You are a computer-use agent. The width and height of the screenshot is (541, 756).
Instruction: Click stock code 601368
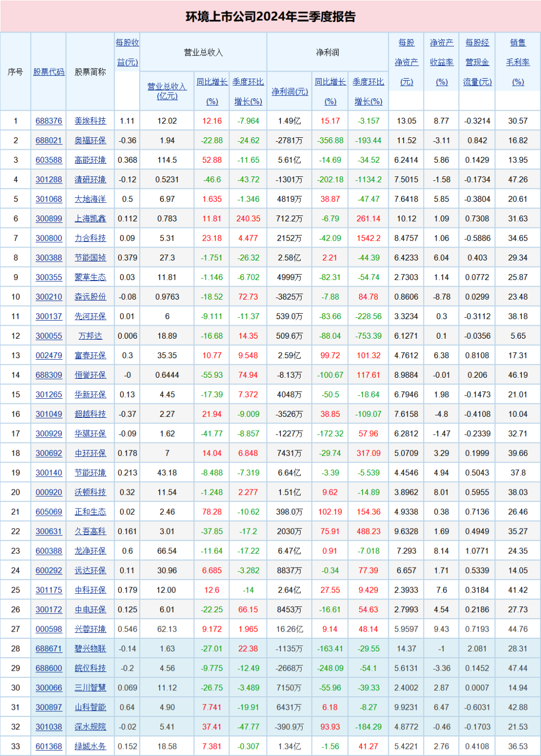[x=49, y=746]
